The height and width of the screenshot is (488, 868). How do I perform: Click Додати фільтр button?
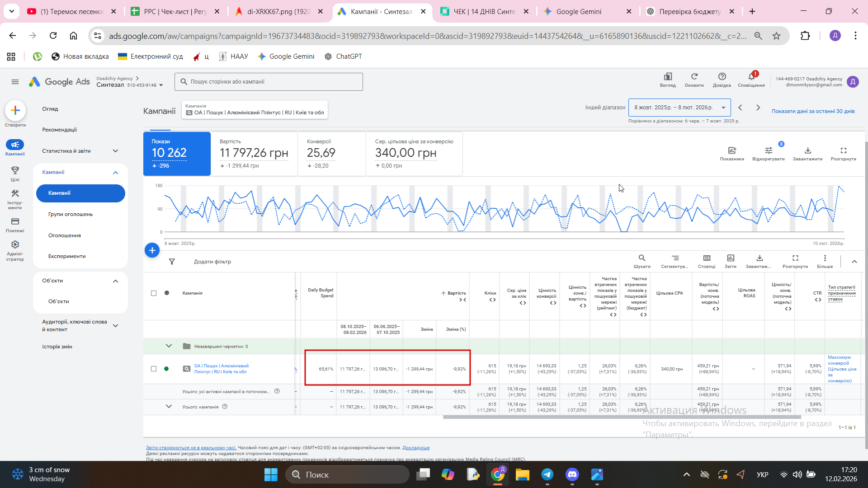212,262
